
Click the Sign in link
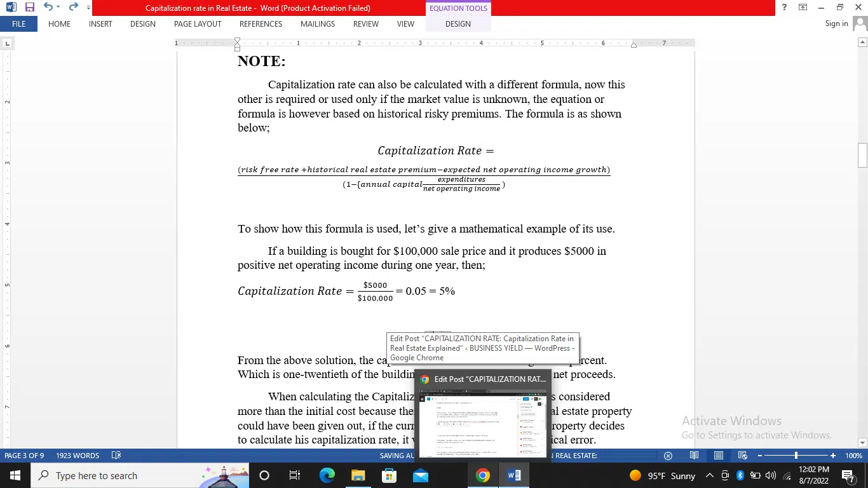point(836,24)
